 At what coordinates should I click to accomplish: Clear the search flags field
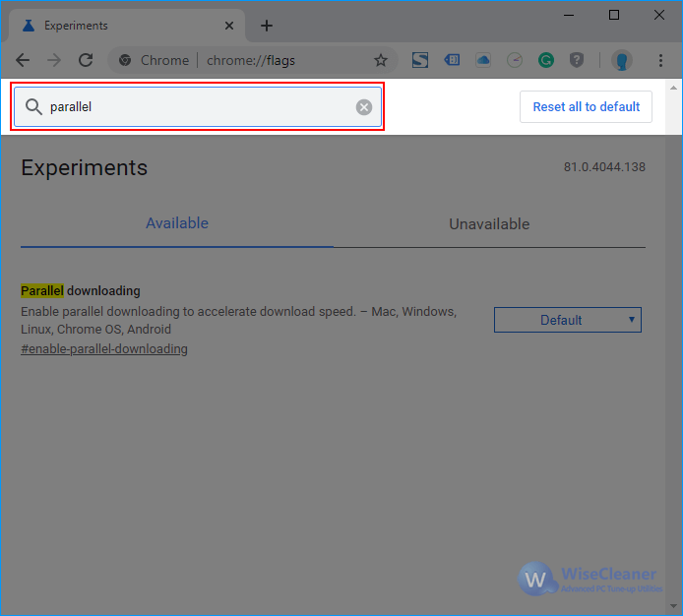(x=364, y=107)
